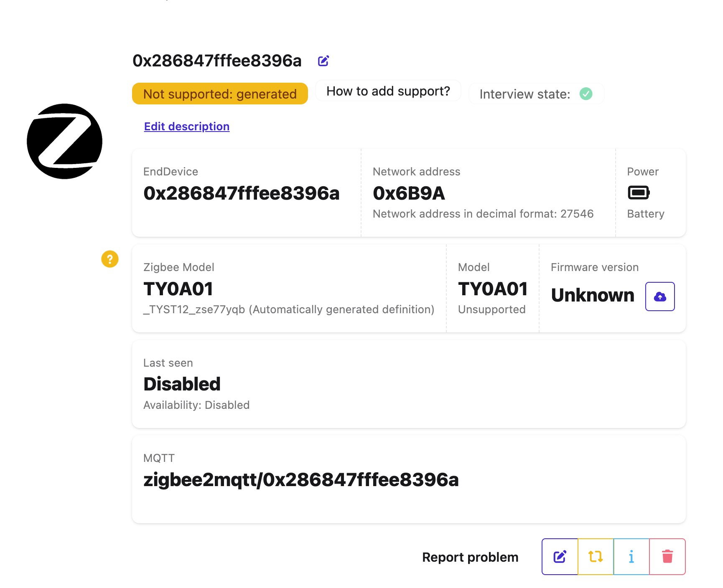Click the "Unsupported" text under Model
723x588 pixels.
coord(491,309)
